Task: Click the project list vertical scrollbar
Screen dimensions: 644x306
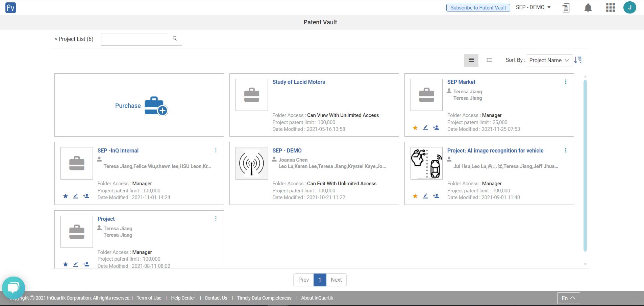Action: (585, 166)
